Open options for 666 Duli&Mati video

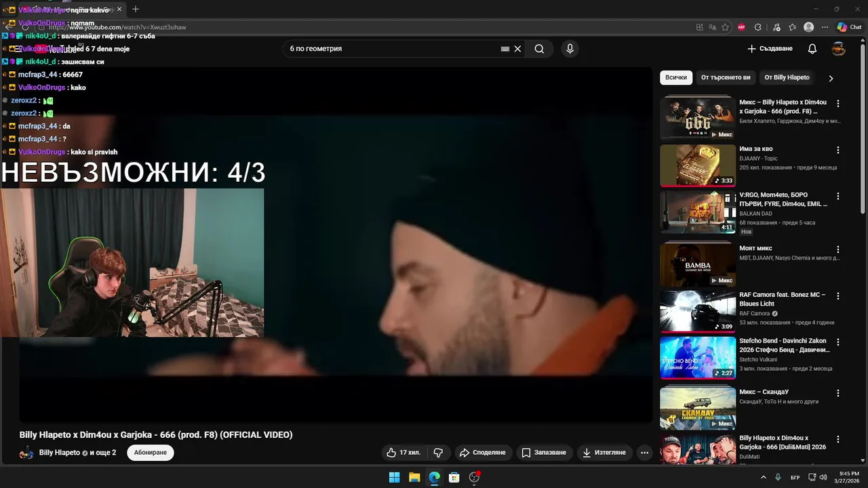(x=838, y=439)
